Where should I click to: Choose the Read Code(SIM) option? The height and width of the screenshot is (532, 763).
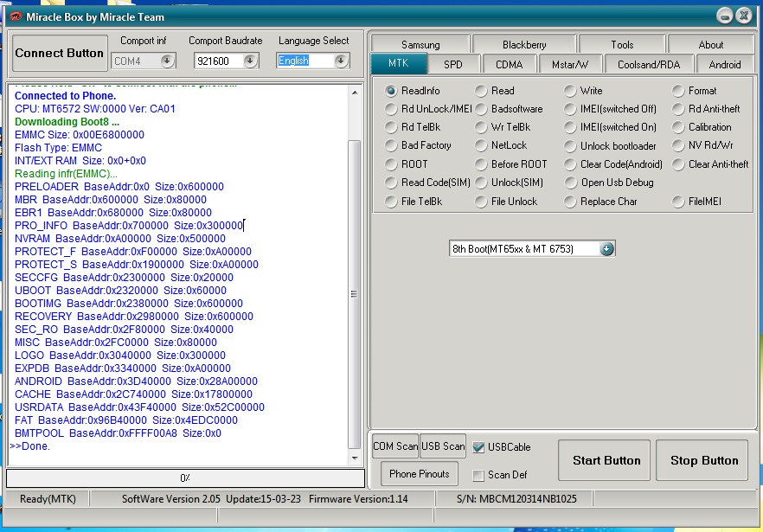tap(391, 183)
